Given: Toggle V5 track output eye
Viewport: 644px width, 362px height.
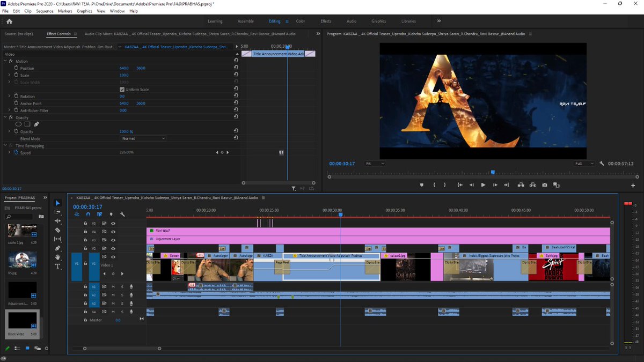Looking at the screenshot, I should [x=113, y=223].
